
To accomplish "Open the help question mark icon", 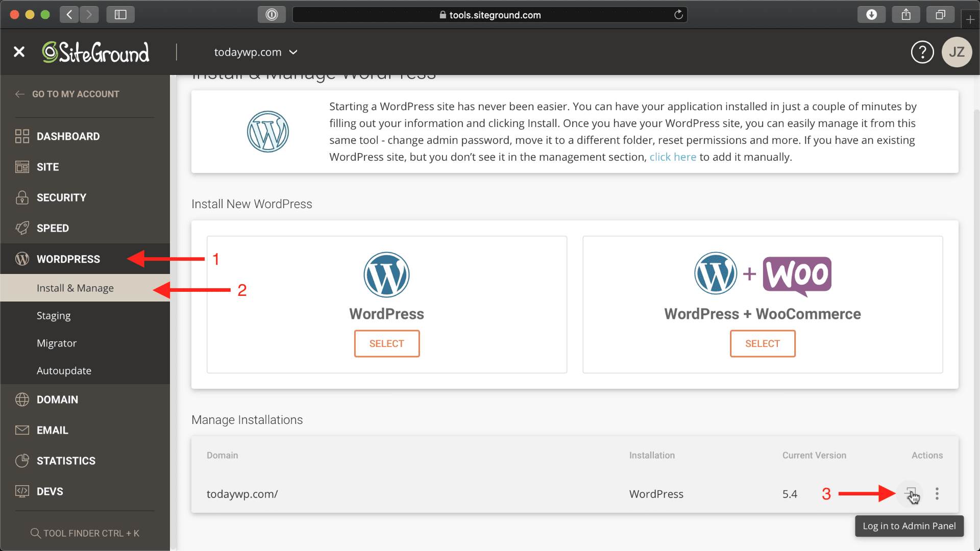I will pos(922,52).
